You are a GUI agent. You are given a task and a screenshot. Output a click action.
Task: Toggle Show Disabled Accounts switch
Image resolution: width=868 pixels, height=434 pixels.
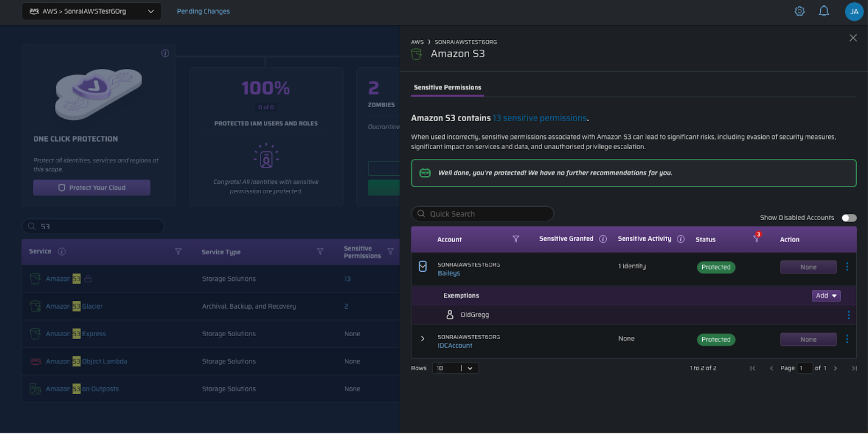click(x=849, y=218)
